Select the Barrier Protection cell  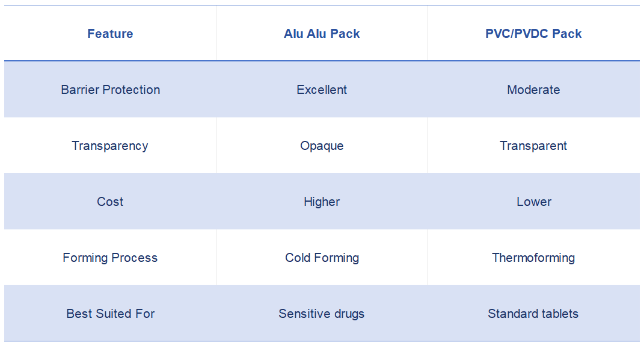point(110,90)
